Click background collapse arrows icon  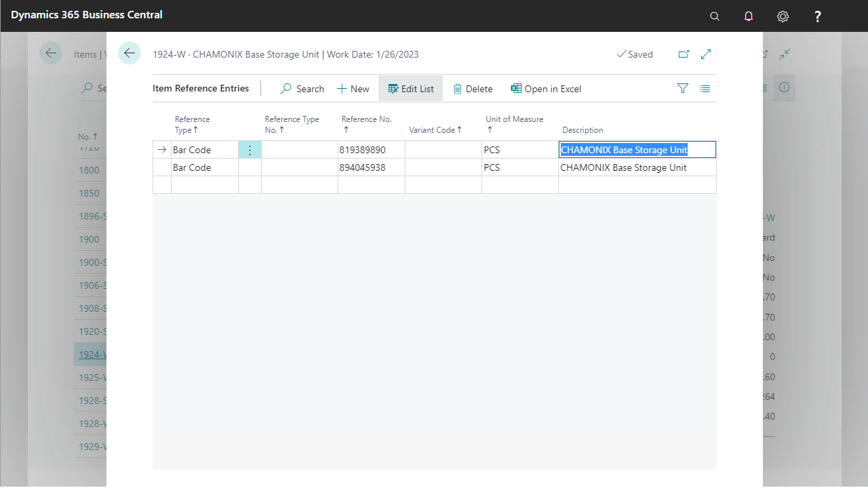[x=785, y=54]
